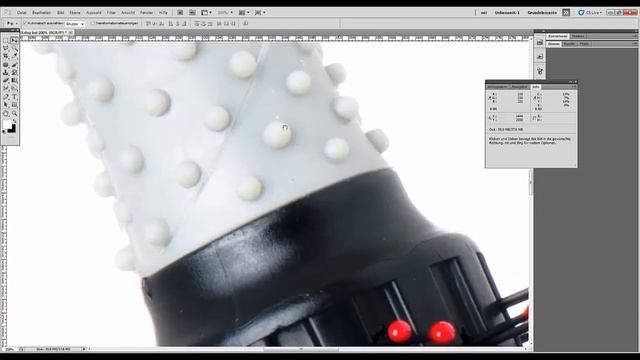This screenshot has width=640, height=360.
Task: Open the Ebene menu
Action: click(x=75, y=13)
